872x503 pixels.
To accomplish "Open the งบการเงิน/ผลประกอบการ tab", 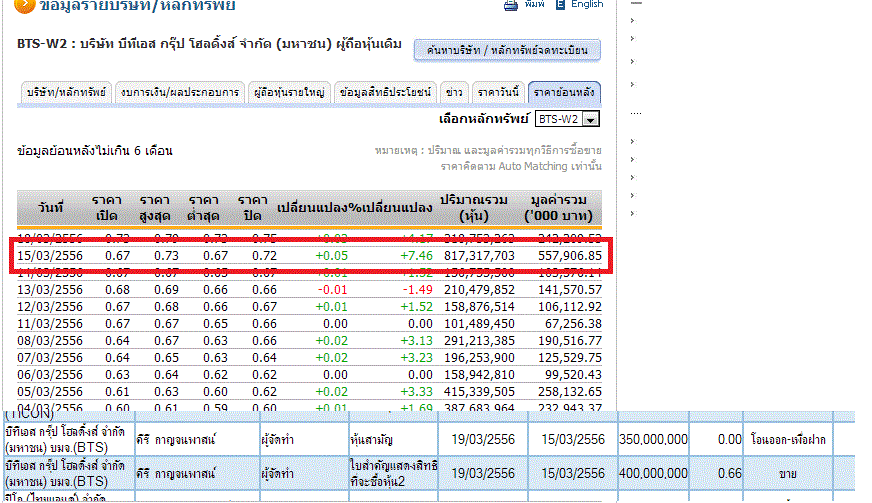I will (x=179, y=92).
